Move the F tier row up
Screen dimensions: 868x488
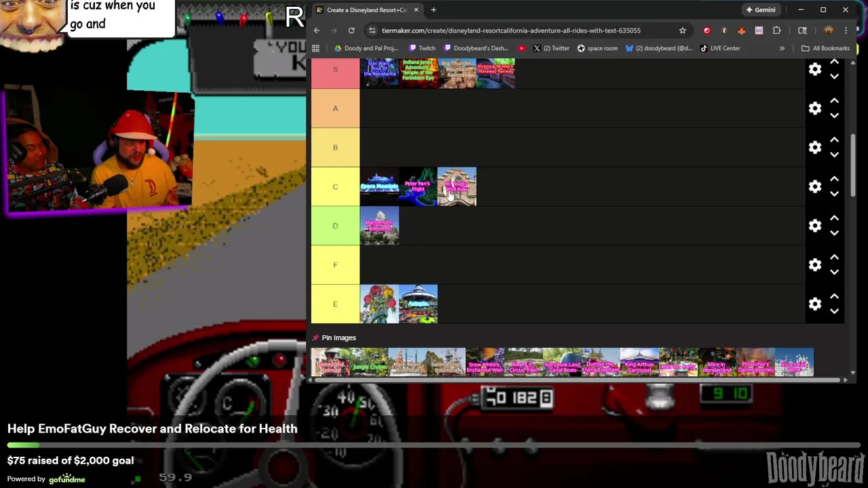pyautogui.click(x=834, y=257)
